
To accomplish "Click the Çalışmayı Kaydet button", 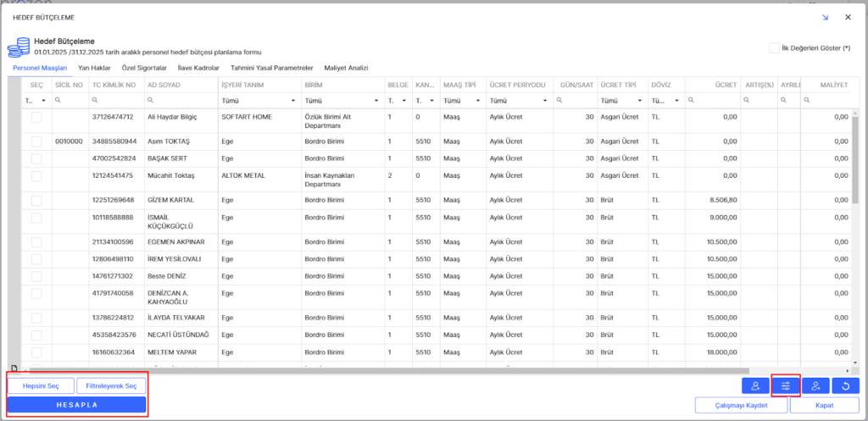I will pyautogui.click(x=740, y=406).
